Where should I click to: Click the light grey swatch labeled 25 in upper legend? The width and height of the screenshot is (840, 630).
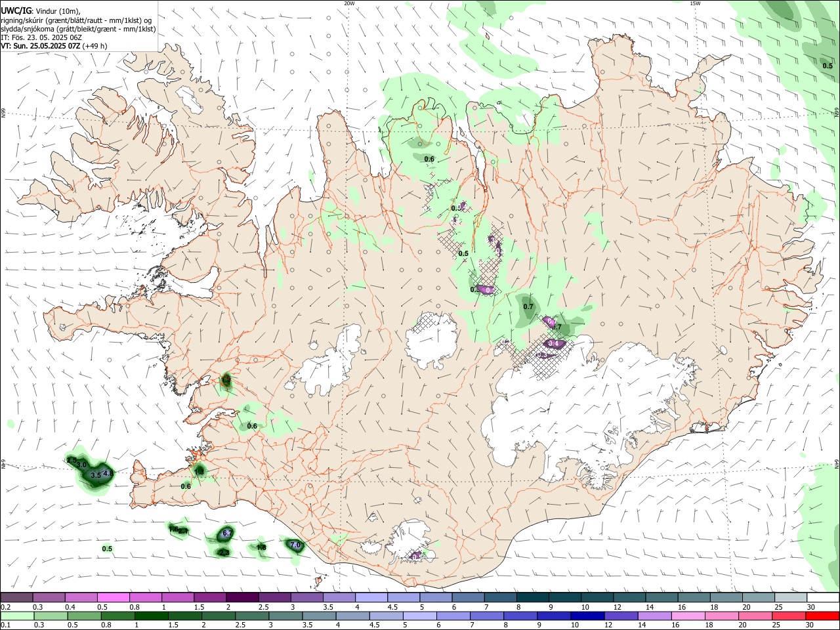coord(791,598)
